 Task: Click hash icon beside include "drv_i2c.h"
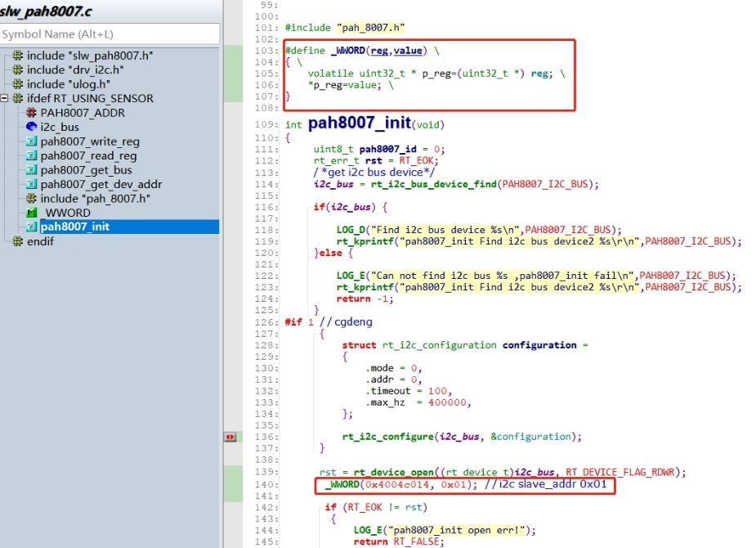18,70
